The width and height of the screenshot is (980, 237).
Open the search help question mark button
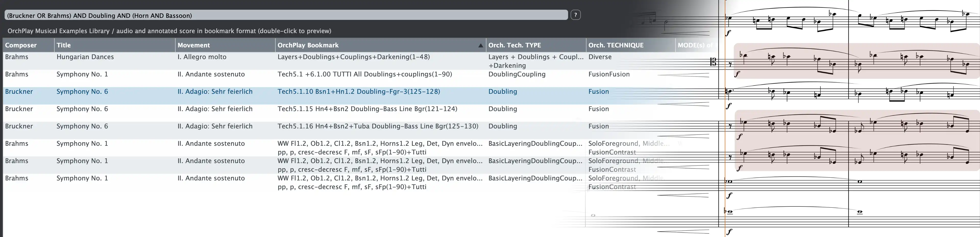click(x=575, y=15)
